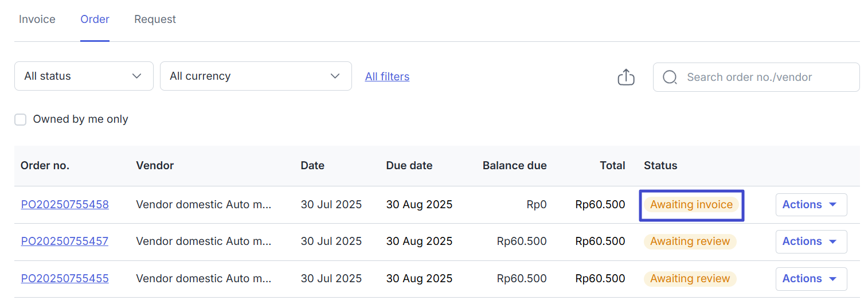This screenshot has width=868, height=304.
Task: Open order PO20250755458
Action: point(65,205)
